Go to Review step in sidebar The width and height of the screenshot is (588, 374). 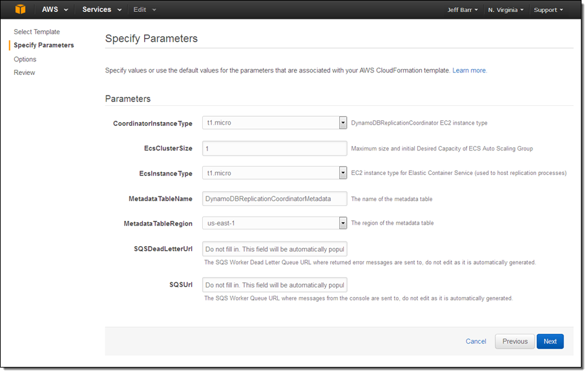pos(25,72)
